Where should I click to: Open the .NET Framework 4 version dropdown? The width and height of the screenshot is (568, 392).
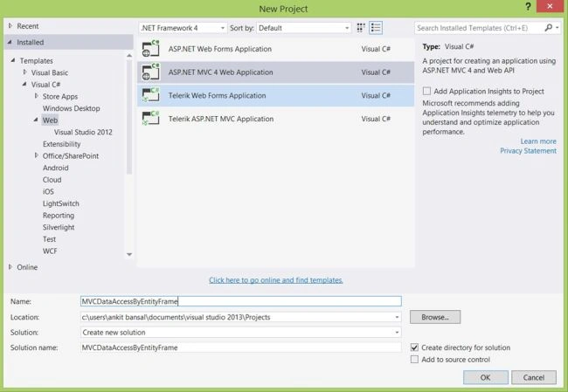[x=183, y=28]
